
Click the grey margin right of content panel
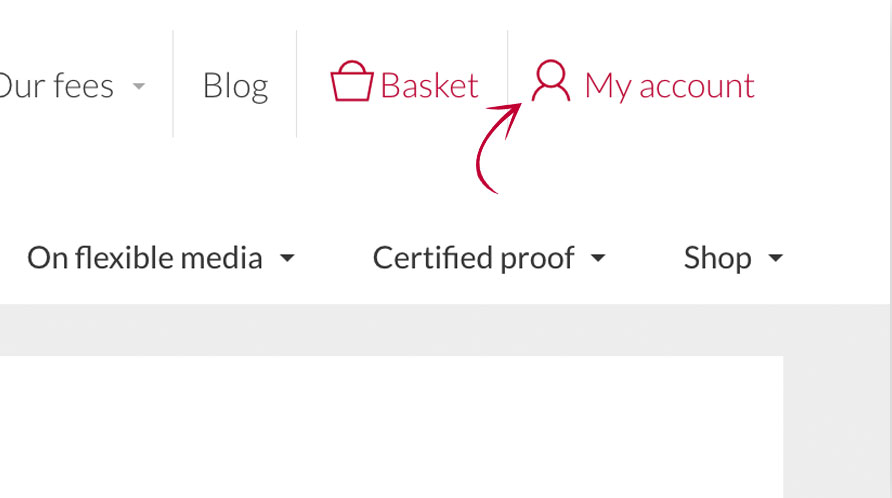837,420
